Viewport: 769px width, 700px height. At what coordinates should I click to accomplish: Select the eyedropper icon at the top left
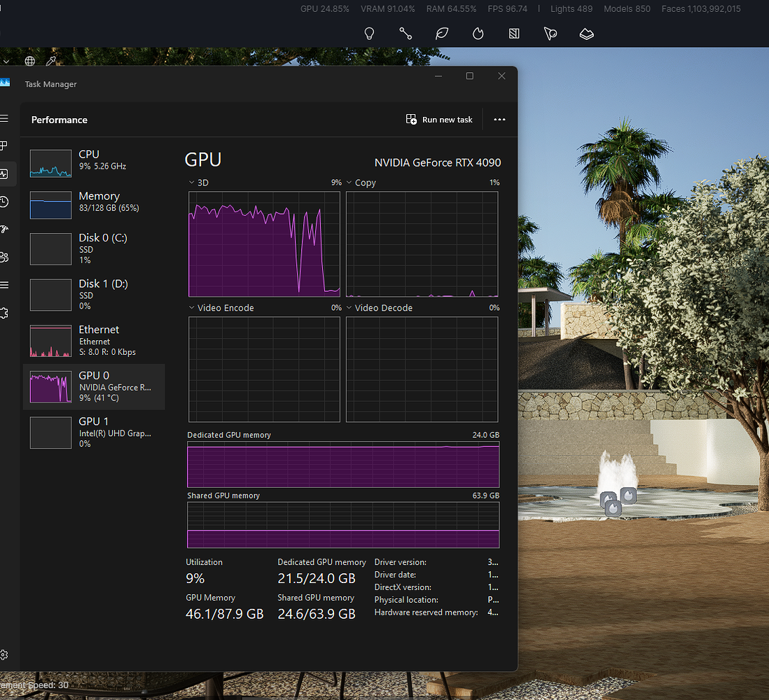(51, 61)
